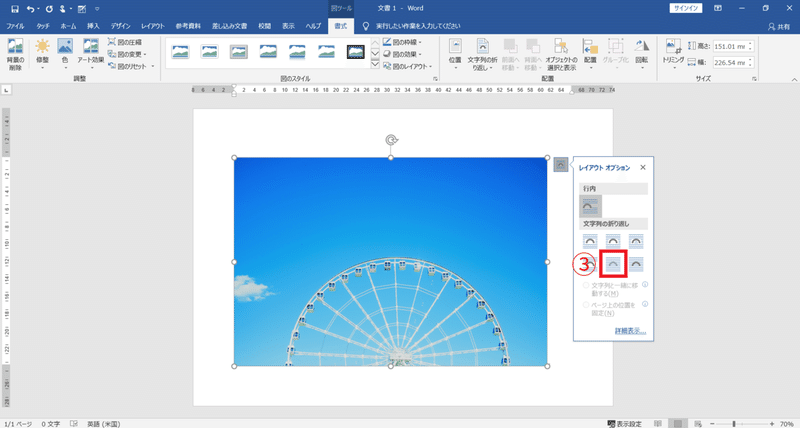800x428 pixels.
Task: Select 背面 (Behind Text) wrap option
Action: tap(613, 264)
